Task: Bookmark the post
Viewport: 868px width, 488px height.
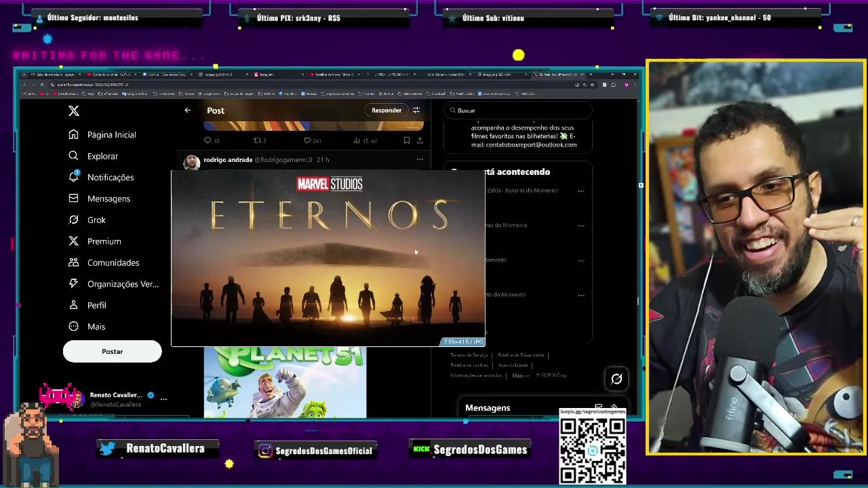Action: click(406, 140)
